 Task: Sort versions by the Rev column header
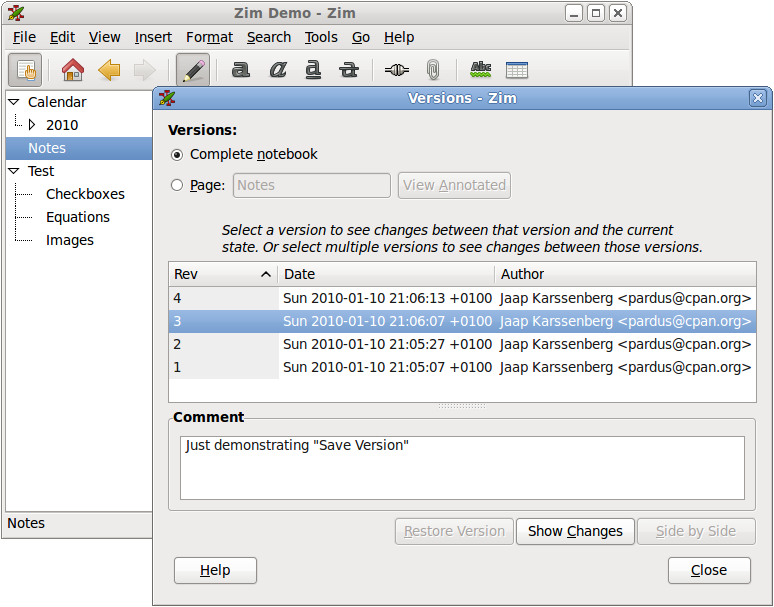click(x=222, y=274)
